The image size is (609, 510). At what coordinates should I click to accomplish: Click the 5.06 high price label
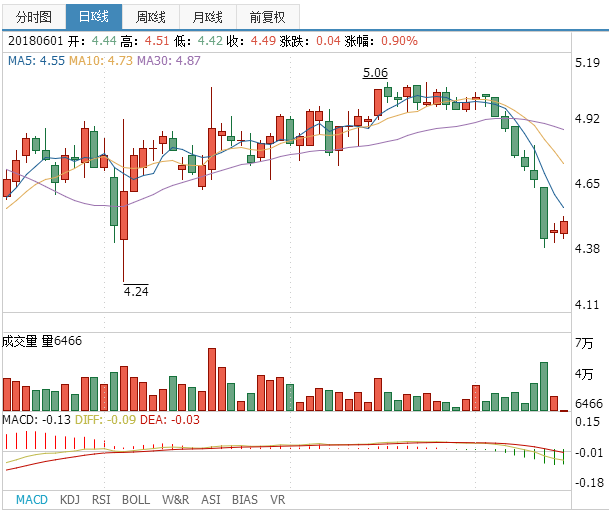coord(375,73)
